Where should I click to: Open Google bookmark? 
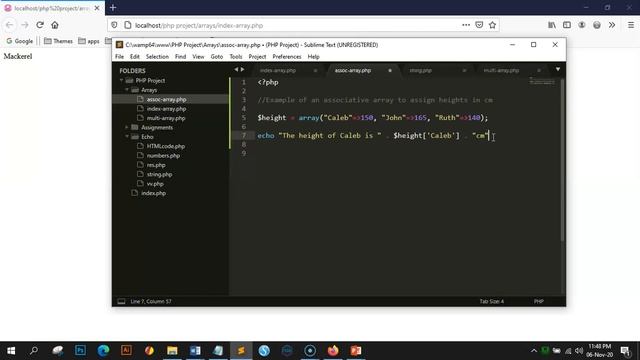[x=20, y=41]
